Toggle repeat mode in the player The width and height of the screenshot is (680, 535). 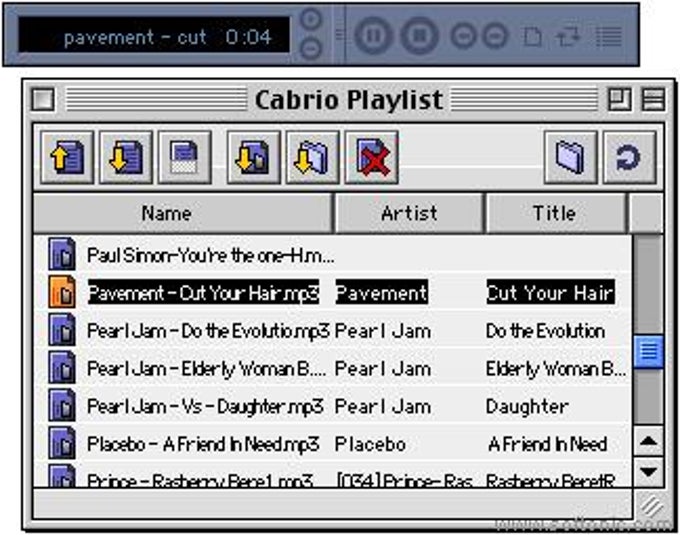point(568,36)
